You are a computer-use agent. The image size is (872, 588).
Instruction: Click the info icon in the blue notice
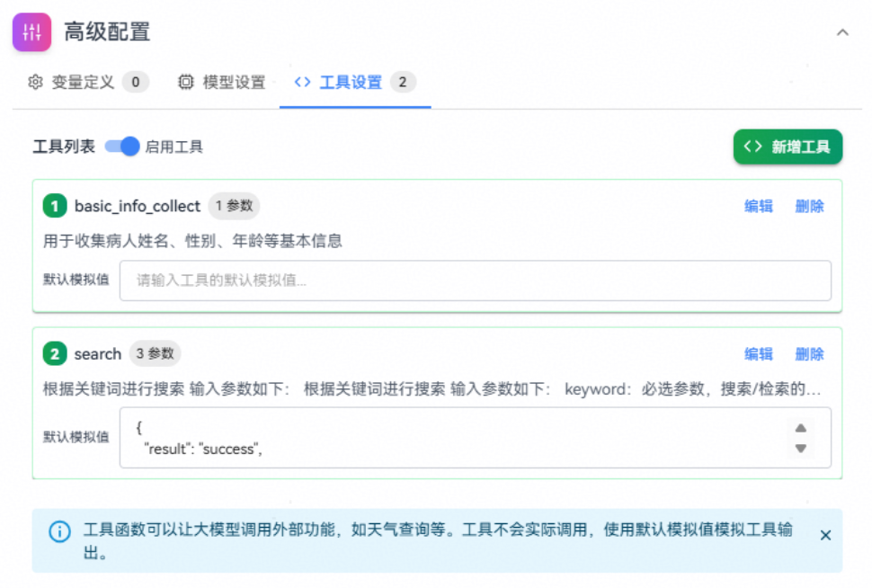click(59, 531)
